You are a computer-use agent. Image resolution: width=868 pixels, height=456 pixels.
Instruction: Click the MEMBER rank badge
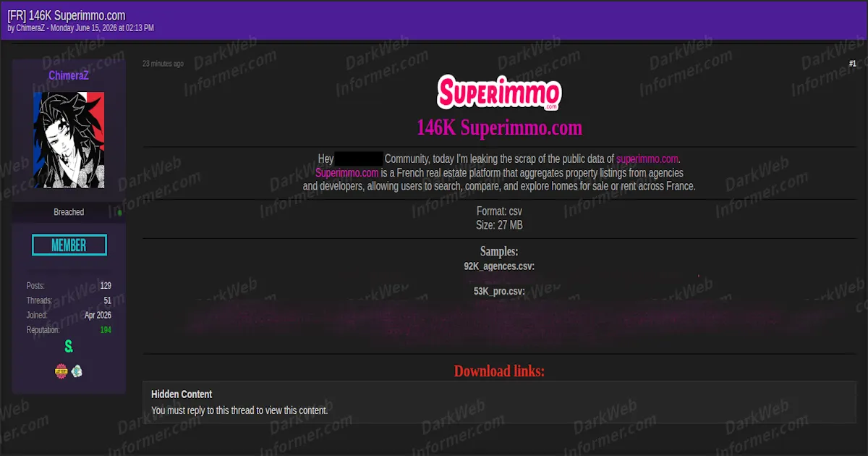pos(69,245)
